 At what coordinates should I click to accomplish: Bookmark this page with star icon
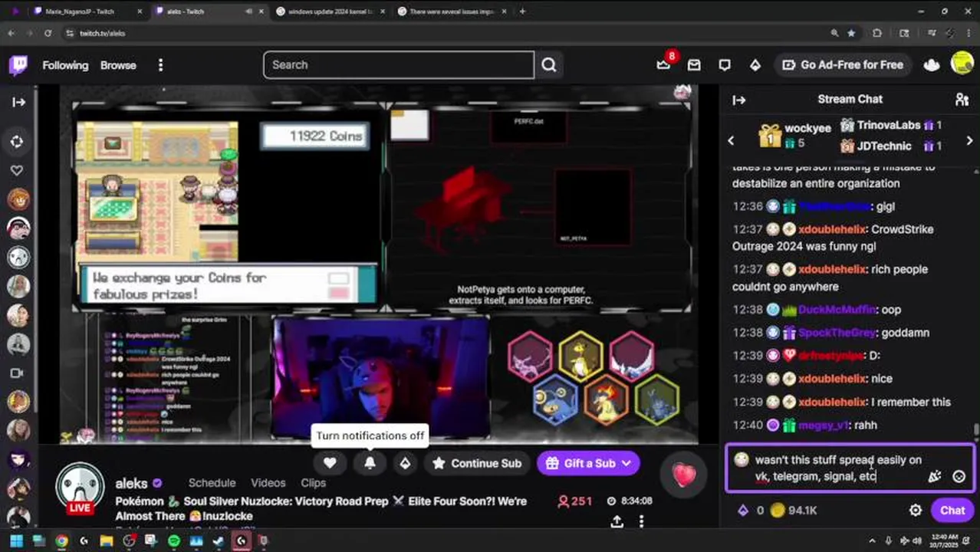point(851,34)
